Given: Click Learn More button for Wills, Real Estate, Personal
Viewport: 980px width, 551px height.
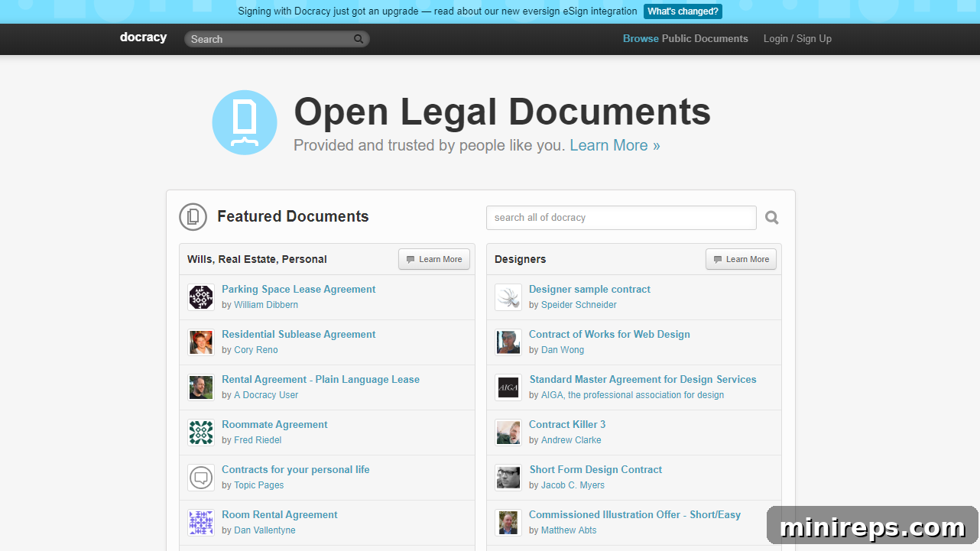Looking at the screenshot, I should click(x=434, y=259).
